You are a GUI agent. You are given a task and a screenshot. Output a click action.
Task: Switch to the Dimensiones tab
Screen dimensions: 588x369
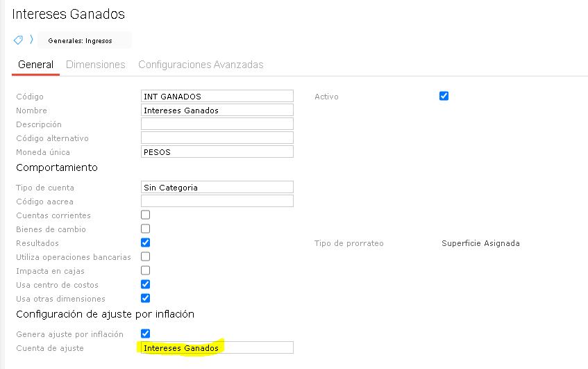pyautogui.click(x=96, y=65)
